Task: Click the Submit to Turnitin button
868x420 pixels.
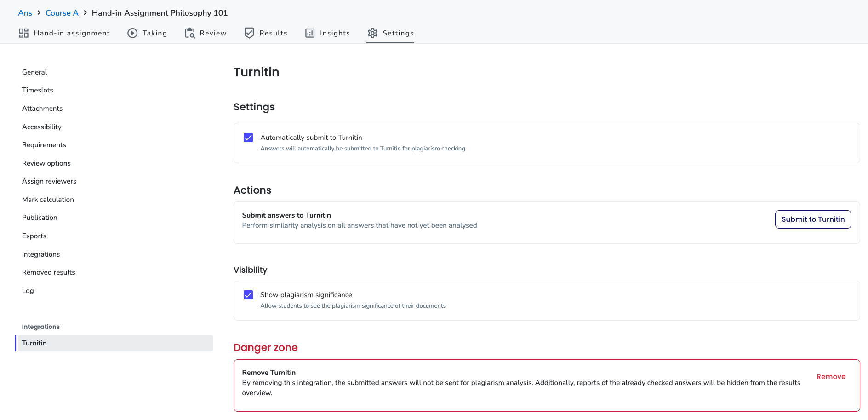Action: pos(813,219)
